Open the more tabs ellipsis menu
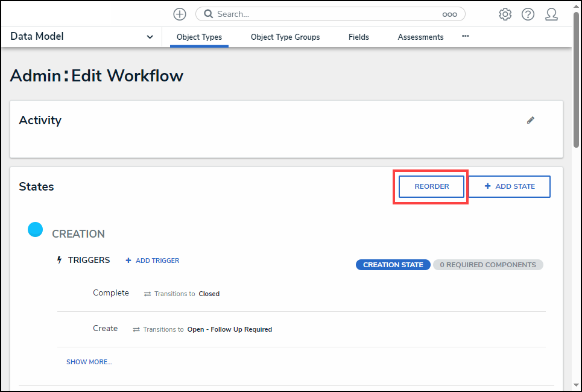The image size is (582, 392). [x=465, y=36]
